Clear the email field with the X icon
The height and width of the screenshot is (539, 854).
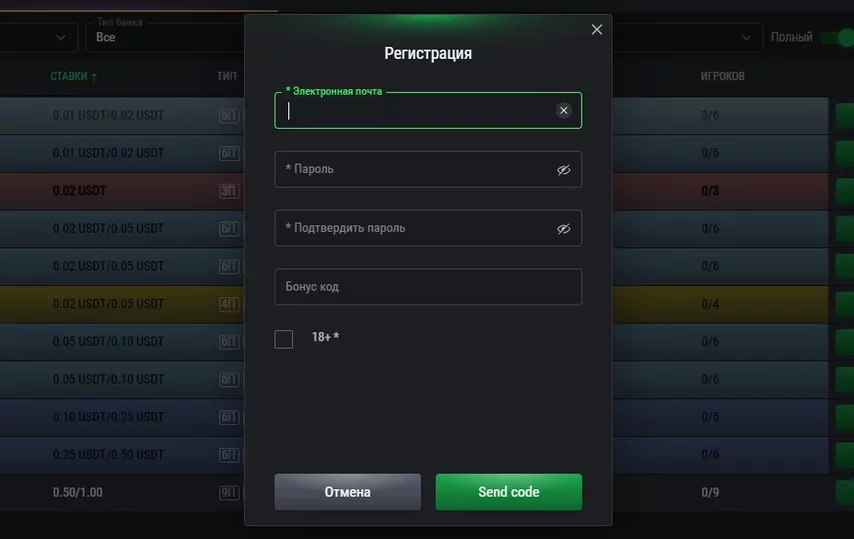pos(564,110)
